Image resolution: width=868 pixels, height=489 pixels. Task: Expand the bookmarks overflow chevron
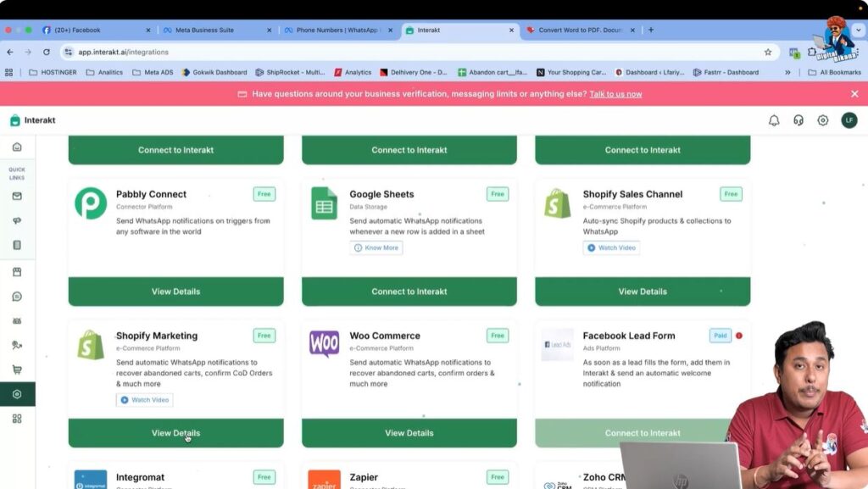[x=788, y=72]
